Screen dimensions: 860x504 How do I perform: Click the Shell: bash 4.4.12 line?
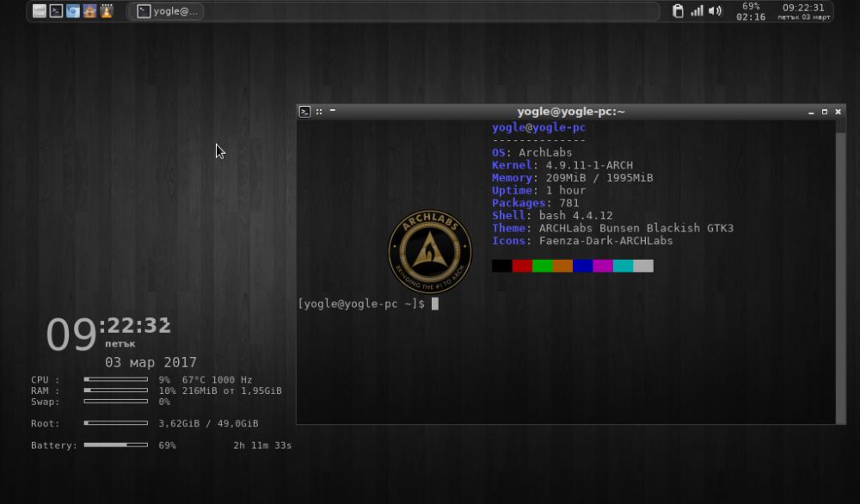(x=552, y=216)
